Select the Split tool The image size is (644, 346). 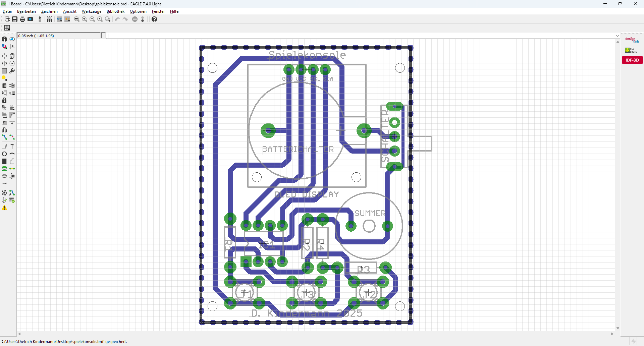click(4, 123)
